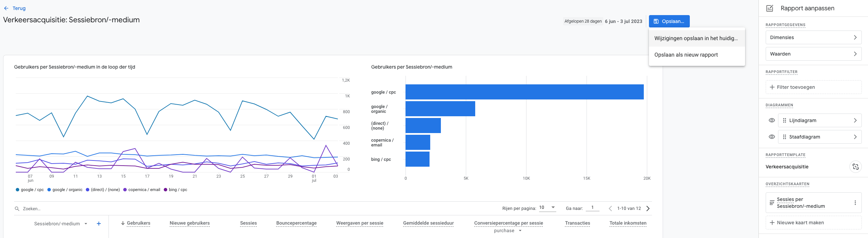
Task: Click the drag handle of Lijndiagram
Action: click(784, 120)
